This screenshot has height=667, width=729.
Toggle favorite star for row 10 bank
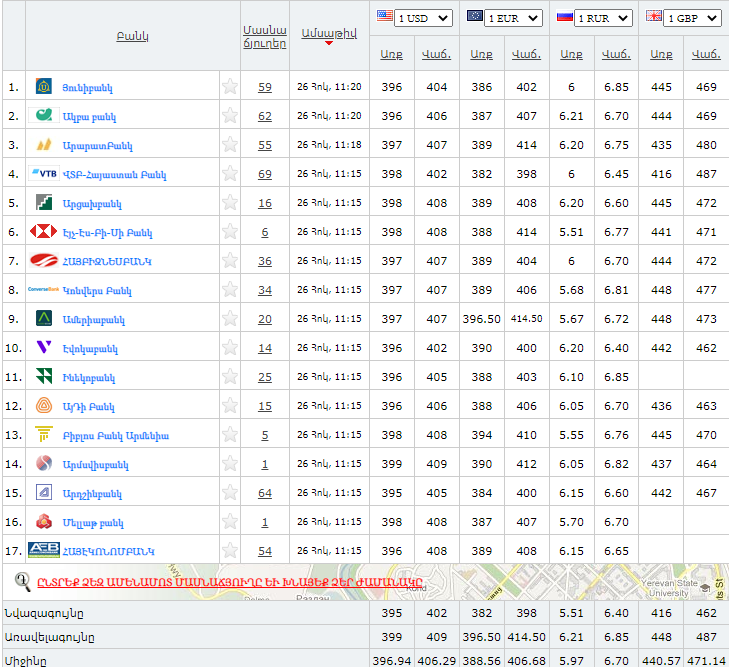point(230,347)
